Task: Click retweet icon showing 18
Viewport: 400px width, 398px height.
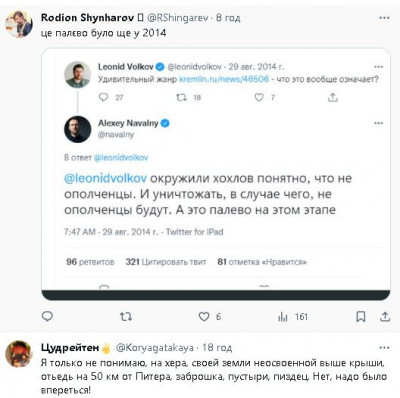Action: coord(181,97)
